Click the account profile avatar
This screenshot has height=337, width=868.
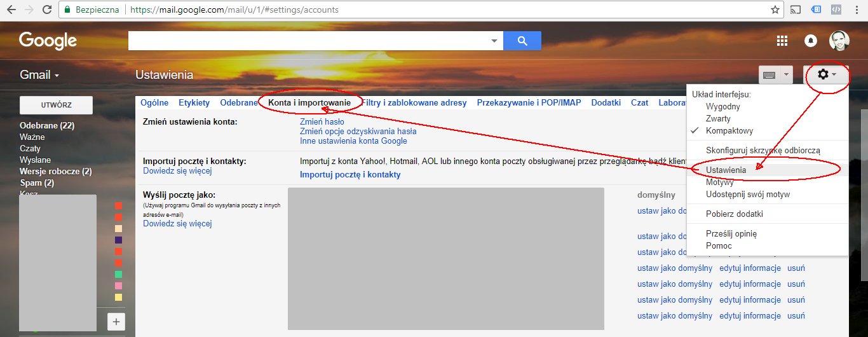coord(839,41)
